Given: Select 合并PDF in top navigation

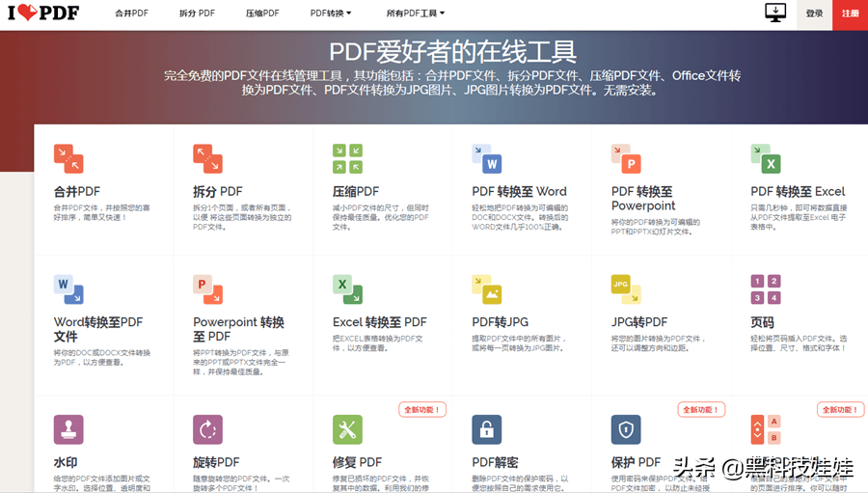Looking at the screenshot, I should click(132, 14).
